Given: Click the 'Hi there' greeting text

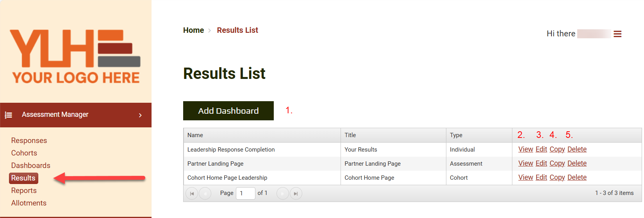Looking at the screenshot, I should click(x=561, y=34).
